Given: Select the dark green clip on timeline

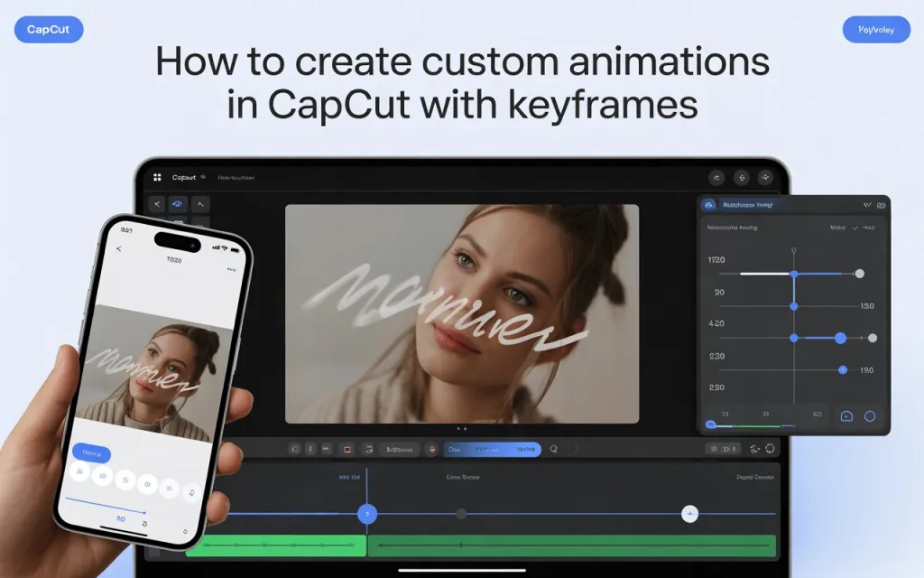Looking at the screenshot, I should [x=571, y=545].
